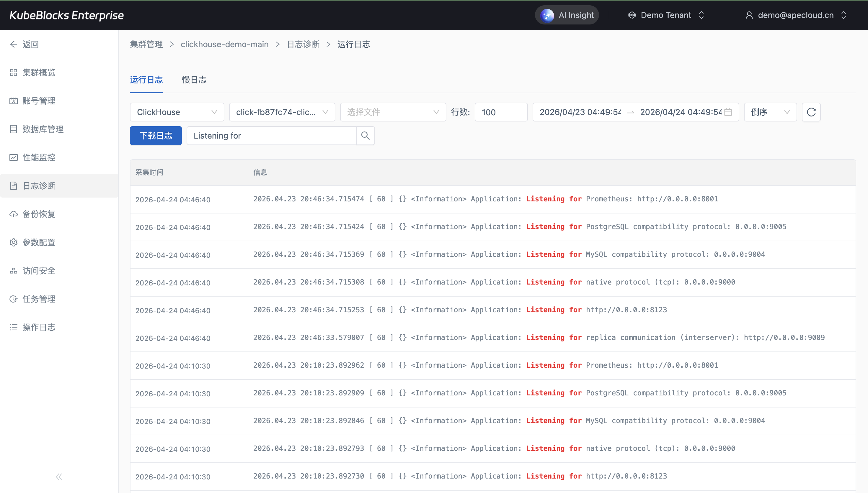Expand the 倒序 sort order dropdown
This screenshot has width=868, height=493.
click(x=770, y=112)
